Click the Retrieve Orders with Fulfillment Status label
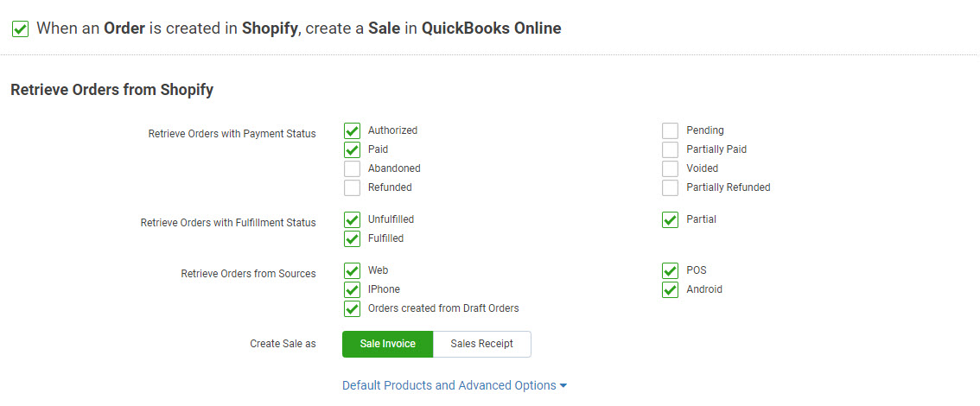This screenshot has height=406, width=980. click(228, 222)
